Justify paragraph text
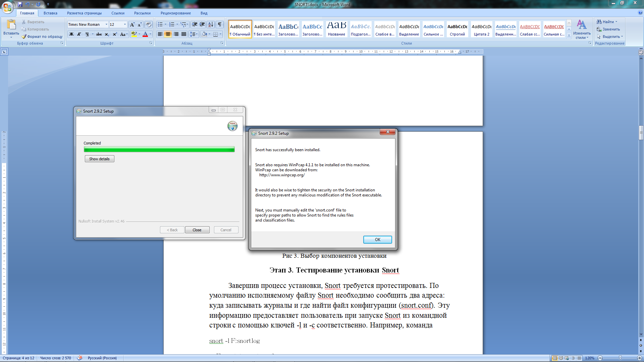Viewport: 644px width, 362px height. (184, 34)
